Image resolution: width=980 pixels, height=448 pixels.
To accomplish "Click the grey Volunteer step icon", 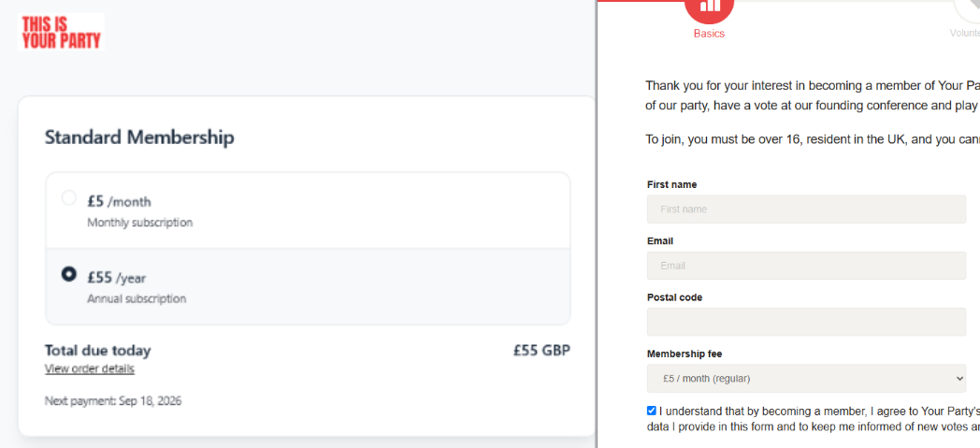I will point(971,7).
